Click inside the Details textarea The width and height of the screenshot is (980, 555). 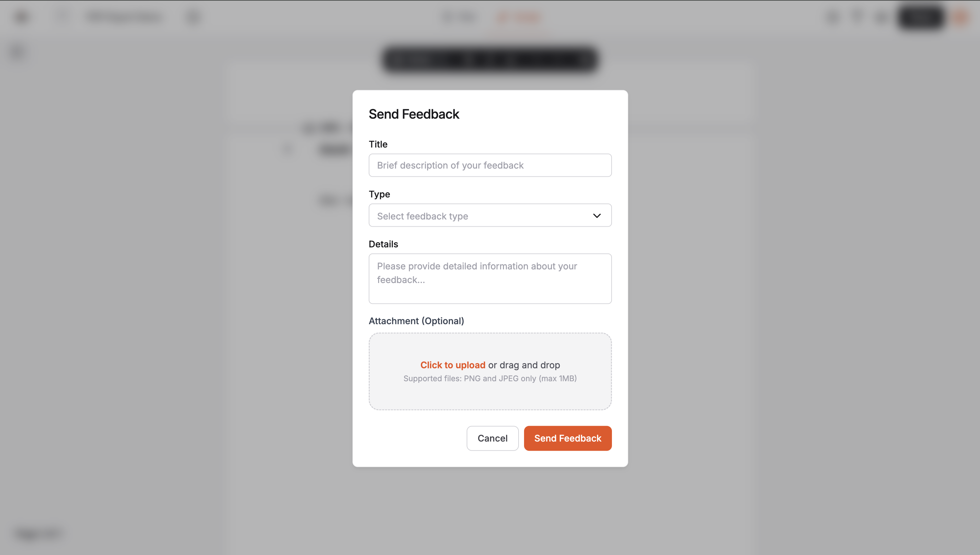coord(490,278)
